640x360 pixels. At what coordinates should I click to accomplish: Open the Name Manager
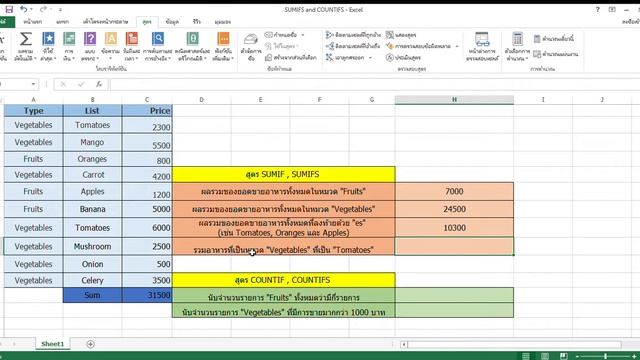coord(251,47)
